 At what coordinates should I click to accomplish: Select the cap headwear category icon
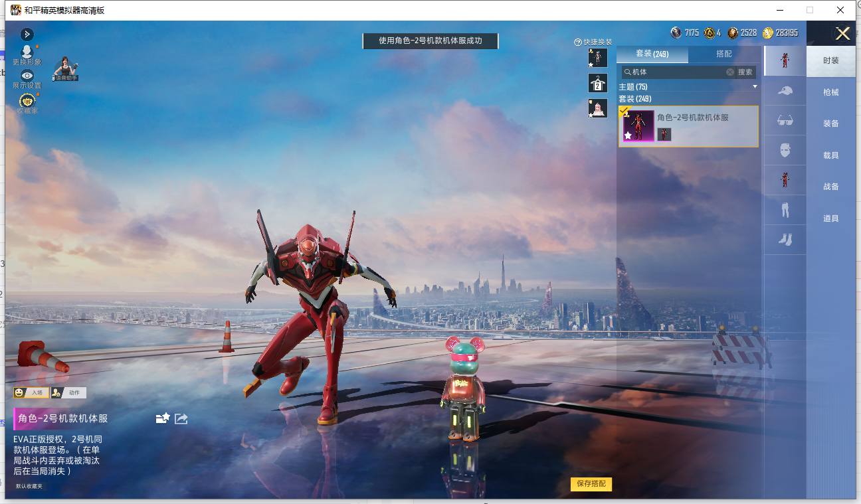point(785,90)
